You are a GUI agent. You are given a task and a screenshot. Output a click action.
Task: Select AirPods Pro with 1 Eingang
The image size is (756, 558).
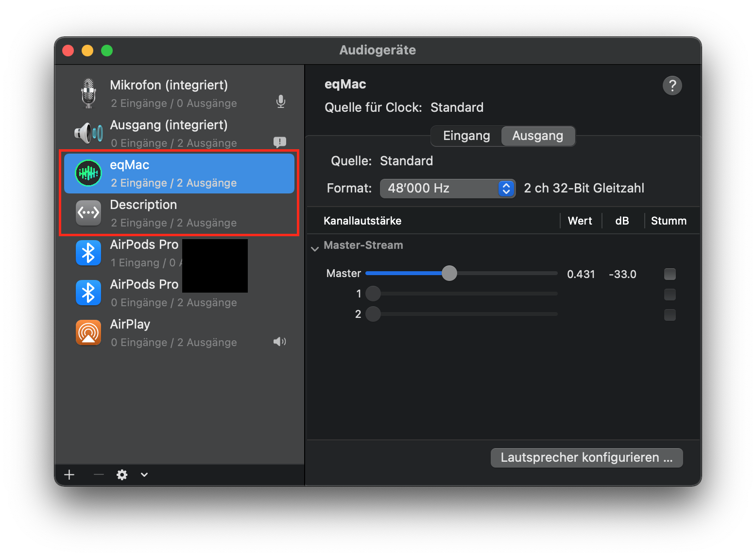point(179,253)
